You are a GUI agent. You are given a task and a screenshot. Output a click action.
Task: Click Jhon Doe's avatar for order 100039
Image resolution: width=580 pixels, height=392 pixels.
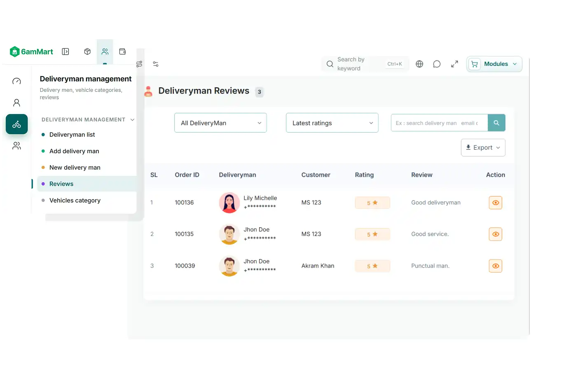(229, 266)
